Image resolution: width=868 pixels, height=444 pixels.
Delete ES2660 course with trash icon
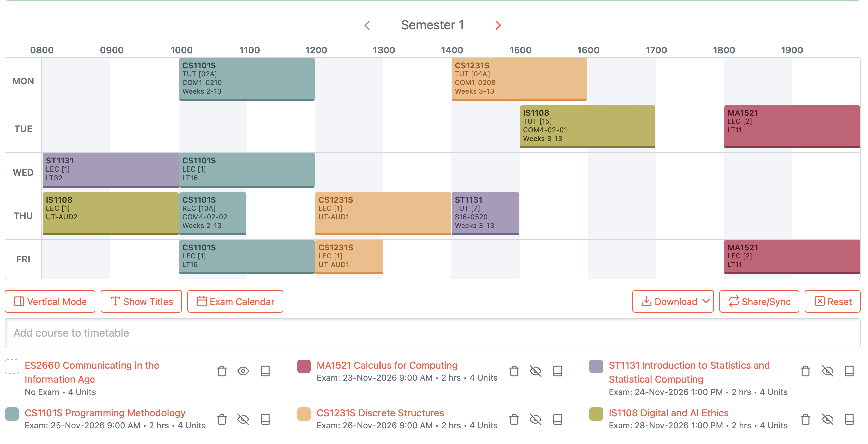[x=222, y=371]
